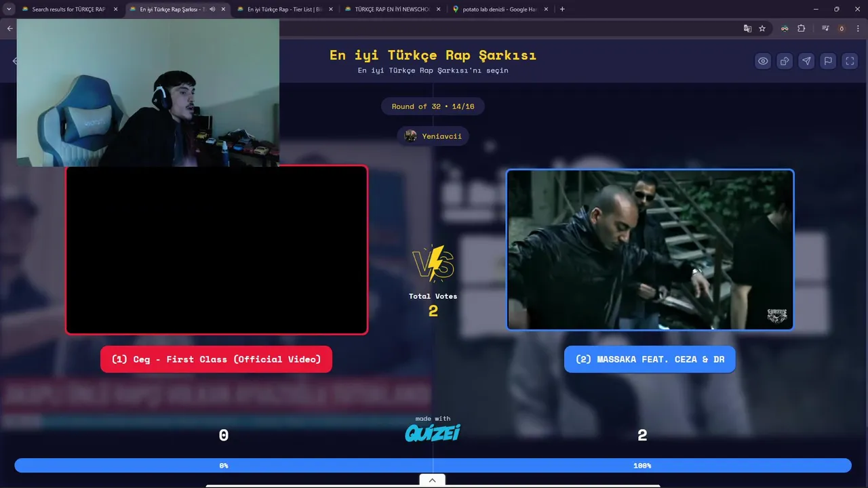
Task: Click the 'En iyi Türkçe Rap Şarkısı' page title
Action: tap(433, 55)
